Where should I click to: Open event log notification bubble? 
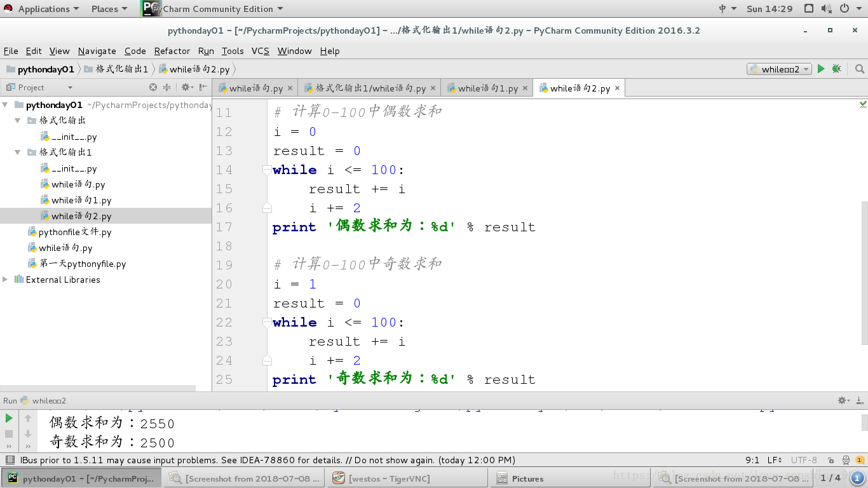(860, 460)
